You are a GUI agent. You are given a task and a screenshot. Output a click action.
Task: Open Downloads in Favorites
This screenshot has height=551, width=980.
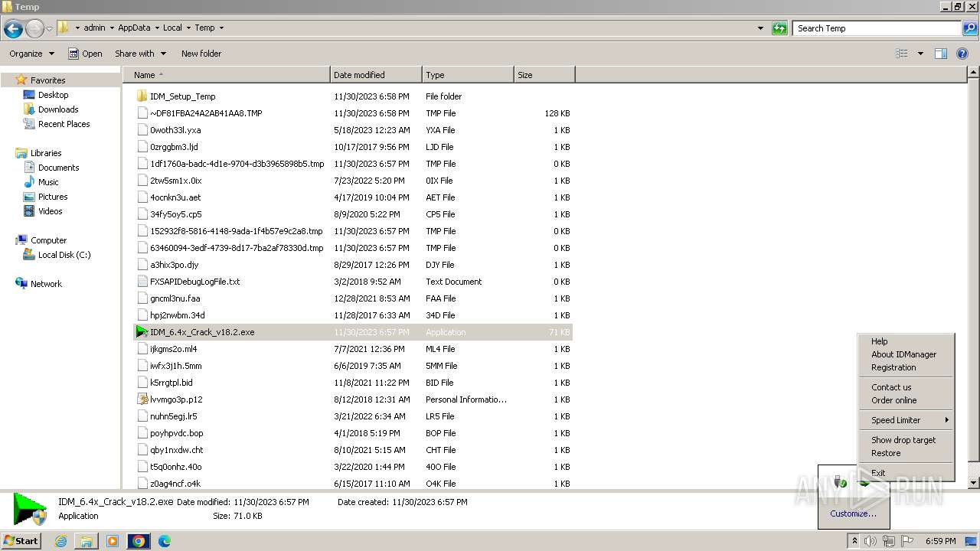point(58,109)
